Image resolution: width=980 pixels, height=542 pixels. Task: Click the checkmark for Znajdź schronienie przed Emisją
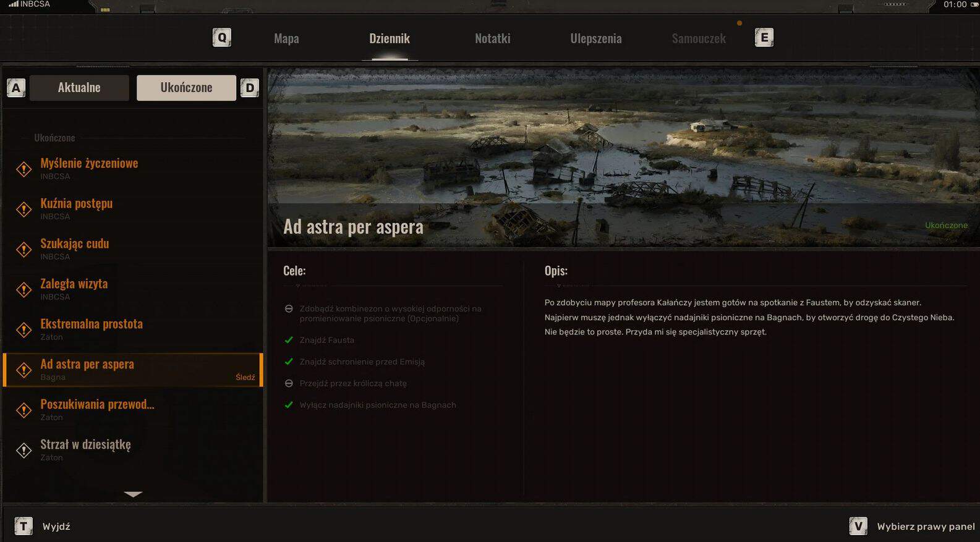click(x=289, y=362)
